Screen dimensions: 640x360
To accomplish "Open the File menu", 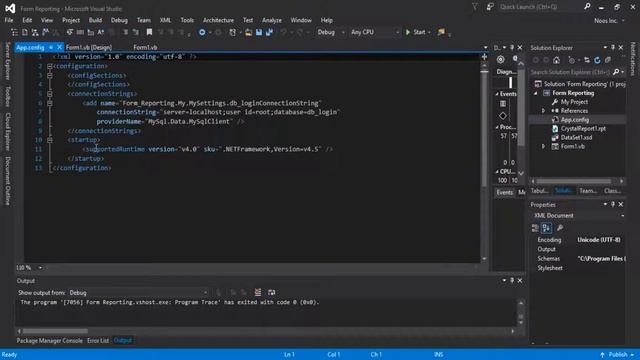I will point(9,20).
